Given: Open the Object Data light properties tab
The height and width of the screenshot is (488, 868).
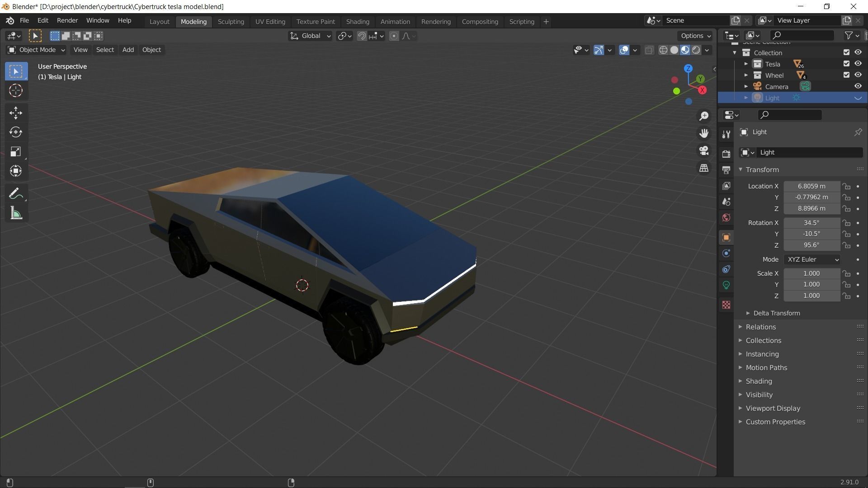Looking at the screenshot, I should tap(726, 285).
